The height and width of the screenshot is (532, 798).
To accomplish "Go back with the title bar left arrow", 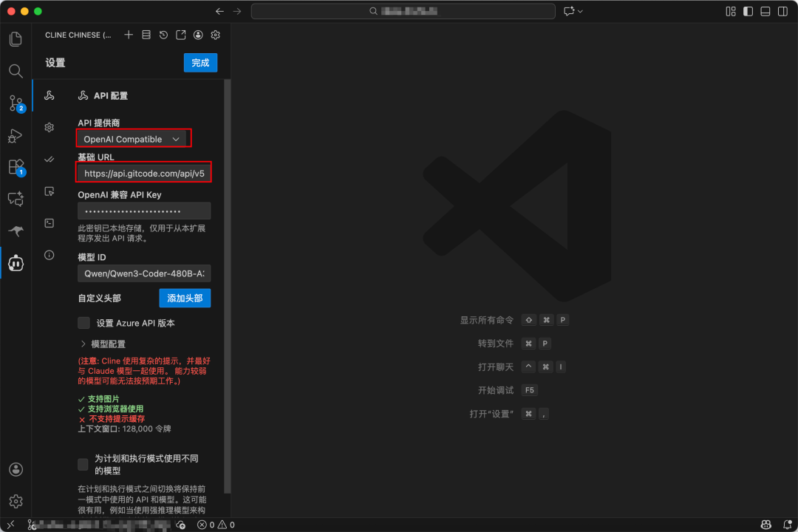I will pyautogui.click(x=219, y=11).
